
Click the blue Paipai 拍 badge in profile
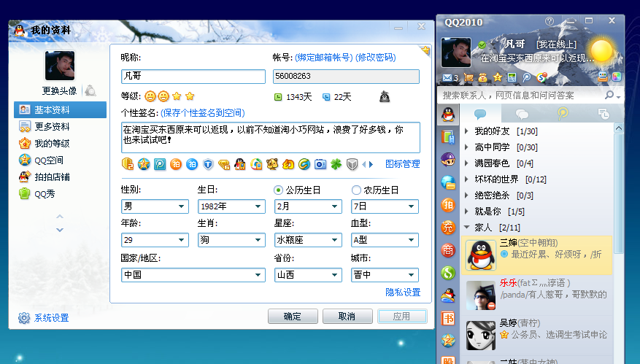point(192,164)
